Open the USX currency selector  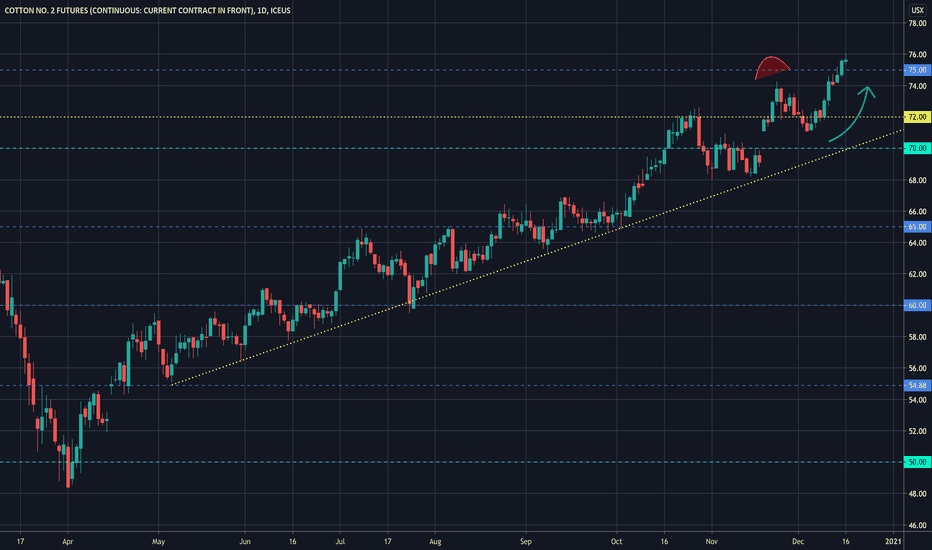(917, 10)
